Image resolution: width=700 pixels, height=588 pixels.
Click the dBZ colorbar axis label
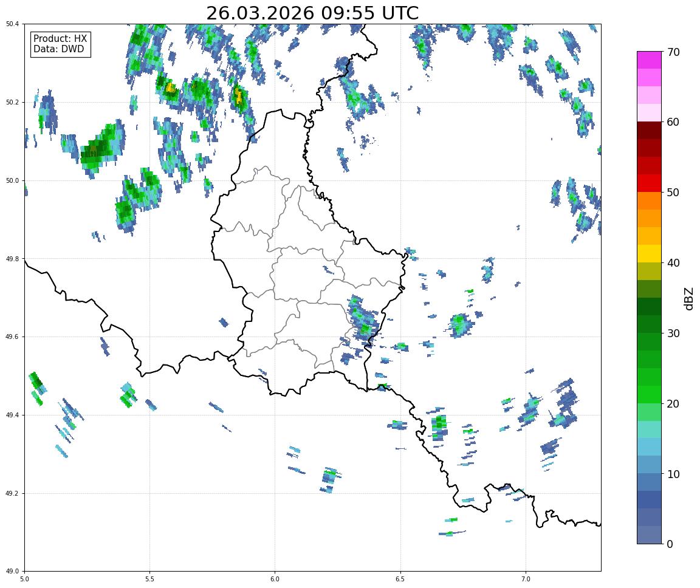689,298
